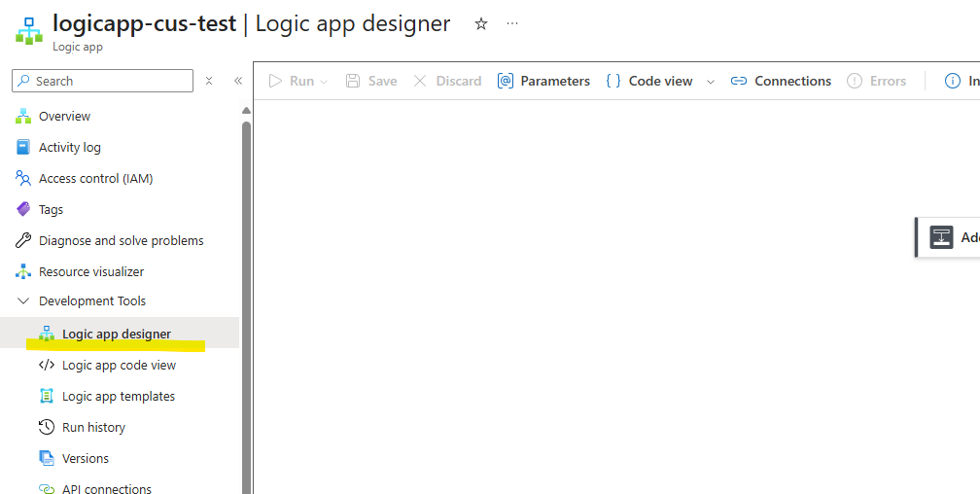
Task: Click the Versions icon
Action: [47, 458]
